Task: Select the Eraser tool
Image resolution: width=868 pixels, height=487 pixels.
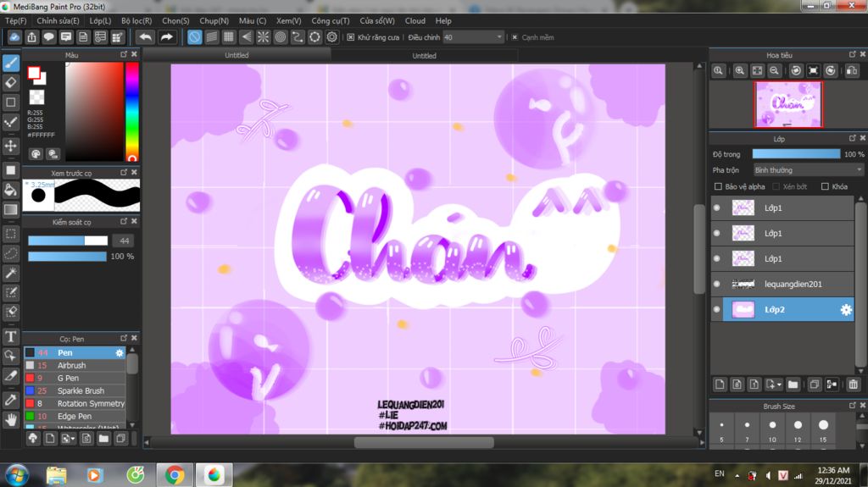Action: [11, 82]
